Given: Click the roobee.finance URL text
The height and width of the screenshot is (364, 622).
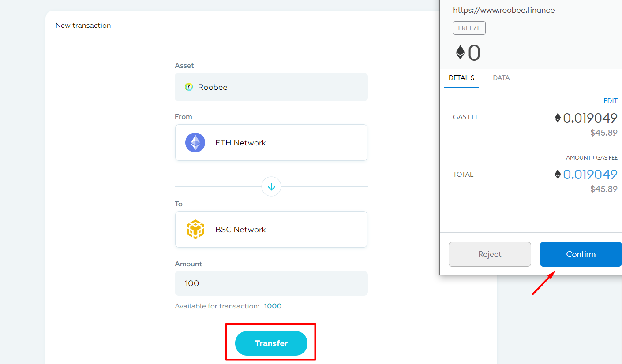Looking at the screenshot, I should pos(504,10).
